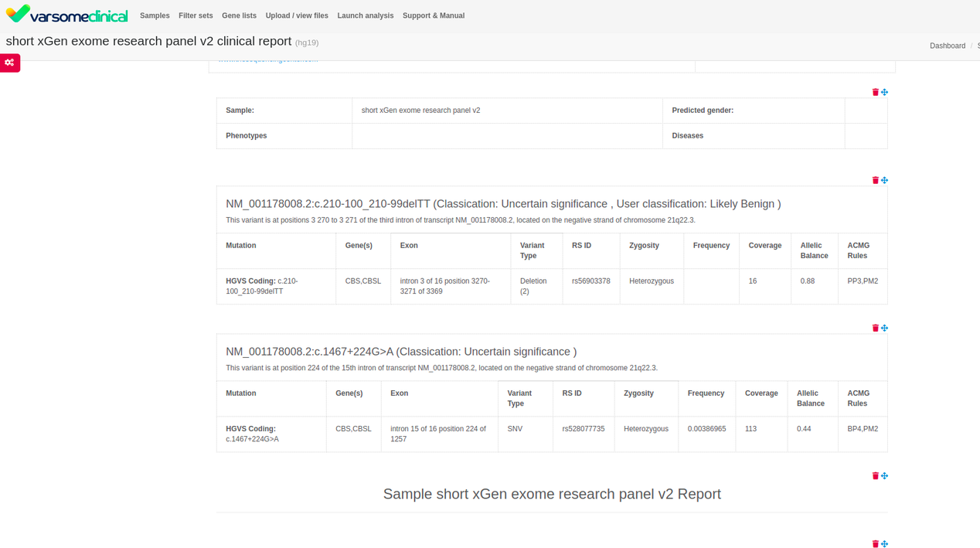Click intron 15 of 16 exon cell
Viewport: 980px width, 548px height.
tap(438, 434)
